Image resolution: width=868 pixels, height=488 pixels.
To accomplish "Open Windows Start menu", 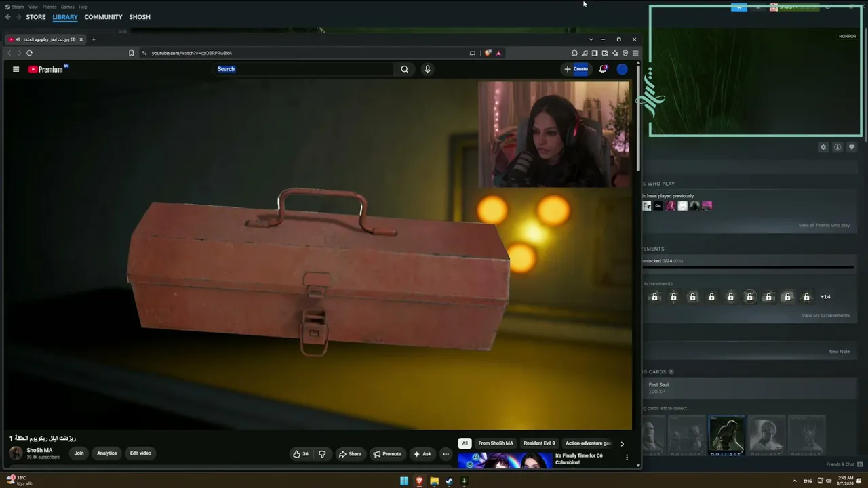I will tap(404, 481).
